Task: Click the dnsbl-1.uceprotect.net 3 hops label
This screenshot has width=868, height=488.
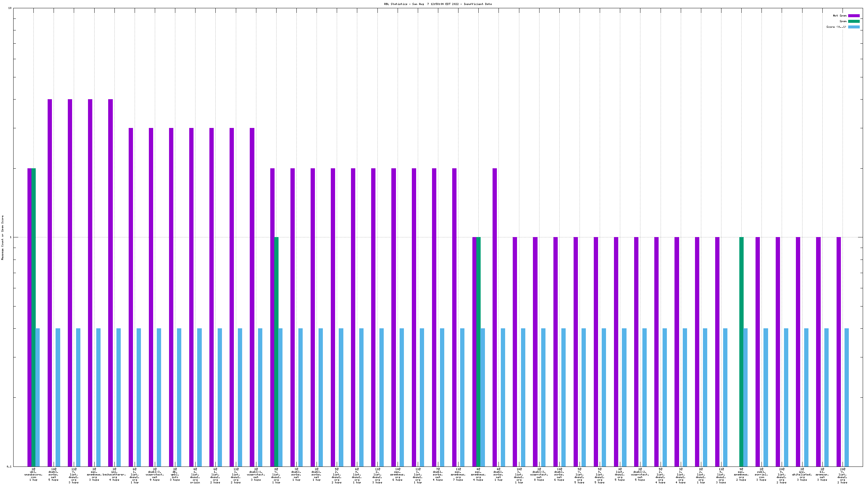Action: 256,474
